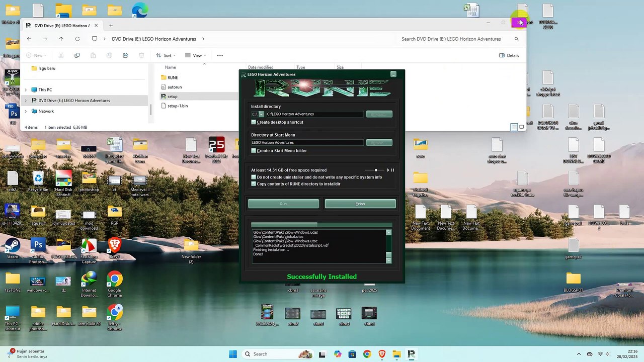
Task: Click the Start Menu directory name field
Action: click(307, 143)
